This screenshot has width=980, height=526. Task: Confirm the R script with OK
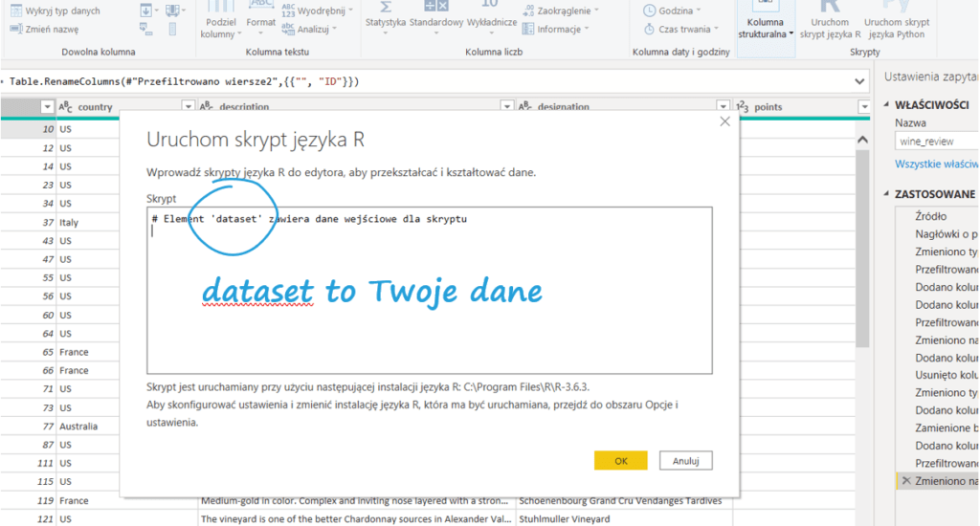[x=620, y=460]
